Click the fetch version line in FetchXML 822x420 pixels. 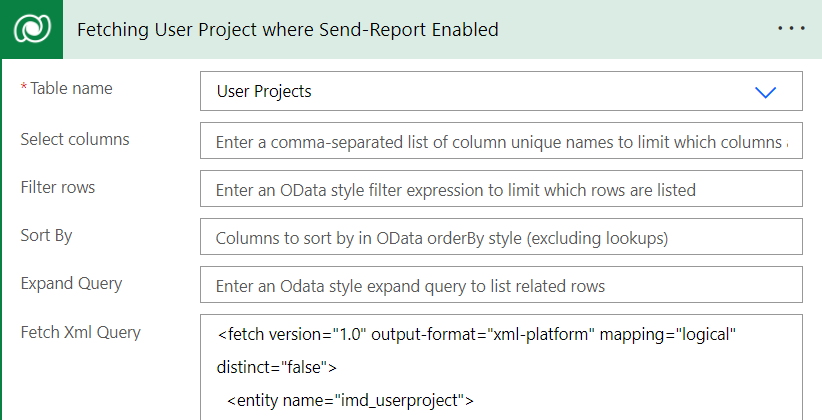(x=476, y=336)
